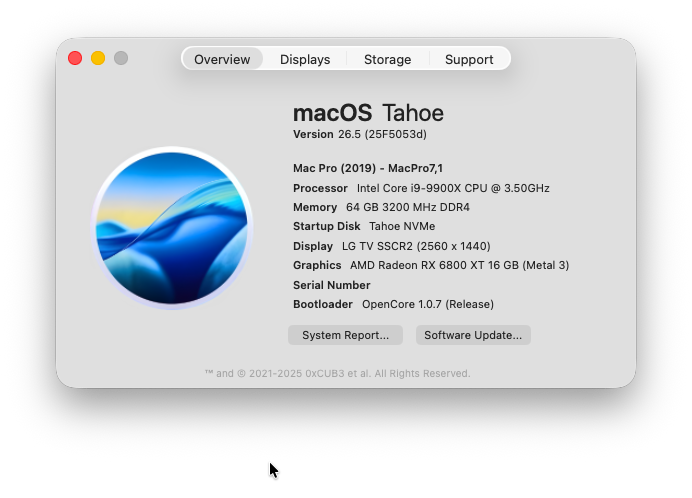
Task: Click the 0xCUB3 copyright notice
Action: (x=337, y=374)
